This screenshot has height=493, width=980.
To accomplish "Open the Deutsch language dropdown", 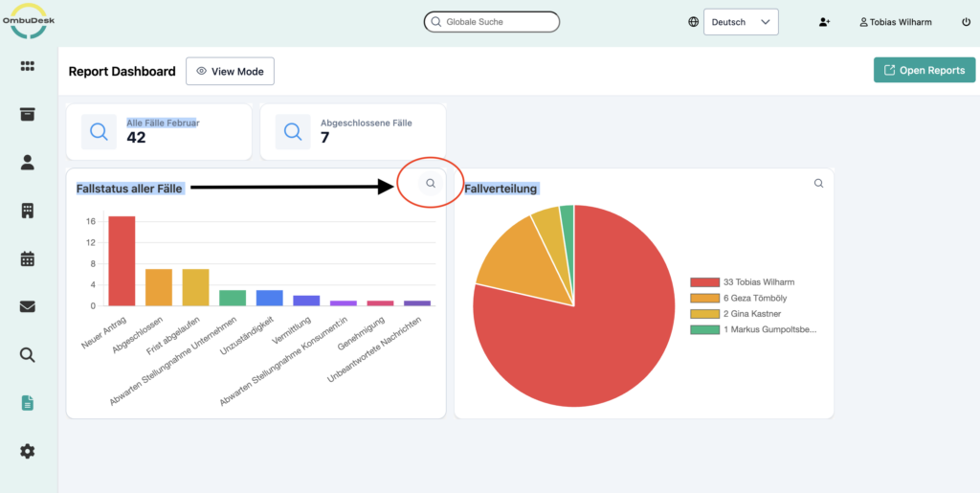I will 740,22.
